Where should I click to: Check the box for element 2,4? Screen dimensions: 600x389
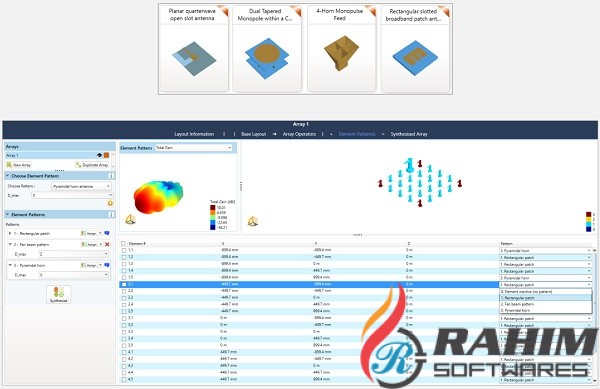[x=124, y=304]
